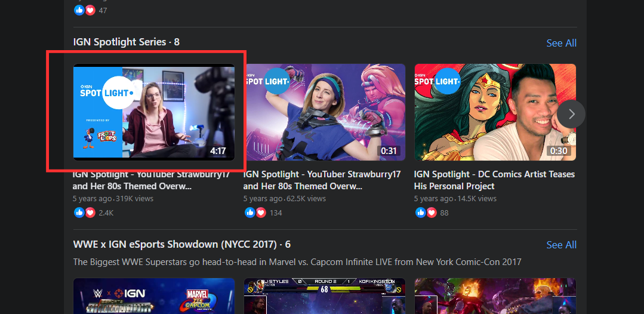The height and width of the screenshot is (314, 644).
Task: Click the 14.5K views text
Action: [x=476, y=199]
